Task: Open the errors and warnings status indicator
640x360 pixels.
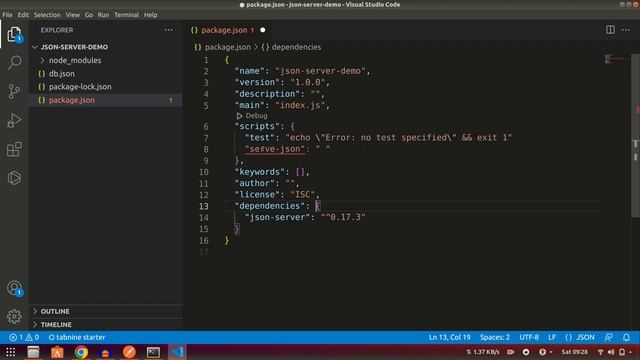Action: [x=24, y=338]
